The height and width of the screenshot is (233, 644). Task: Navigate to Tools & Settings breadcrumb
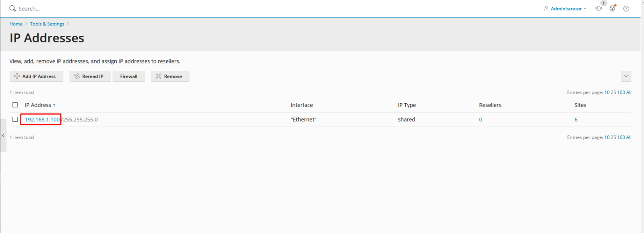point(47,24)
